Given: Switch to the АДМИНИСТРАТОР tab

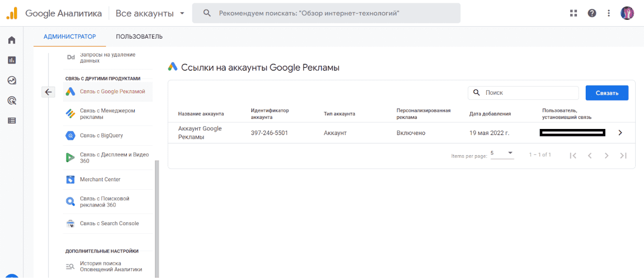Looking at the screenshot, I should (70, 36).
